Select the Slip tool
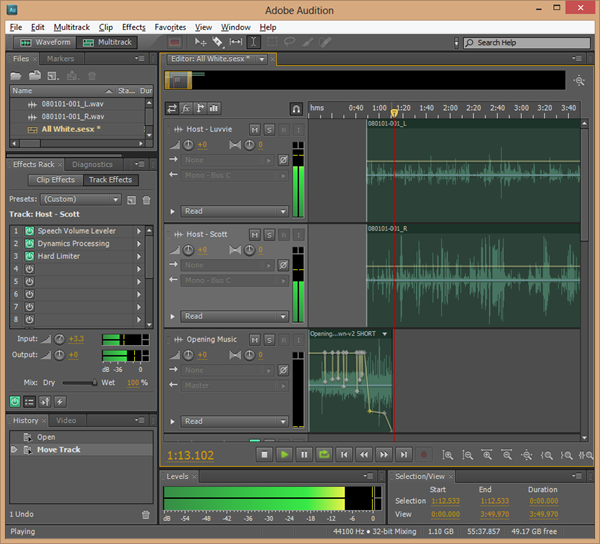This screenshot has height=544, width=600. pos(235,42)
